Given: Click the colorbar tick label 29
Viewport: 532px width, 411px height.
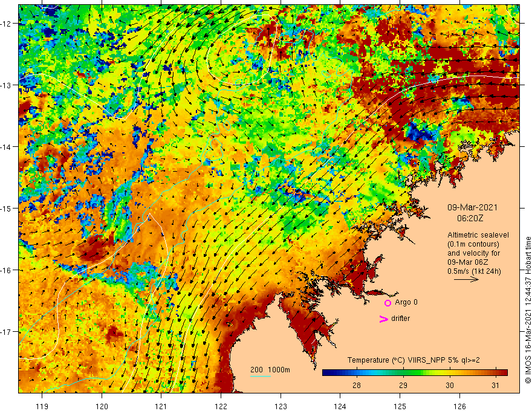Looking at the screenshot, I should point(403,386).
